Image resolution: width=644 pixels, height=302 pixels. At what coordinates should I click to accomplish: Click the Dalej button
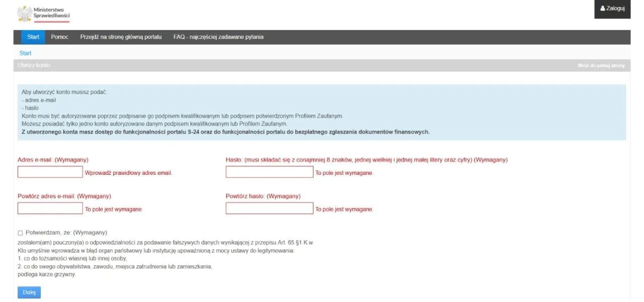[x=29, y=292]
